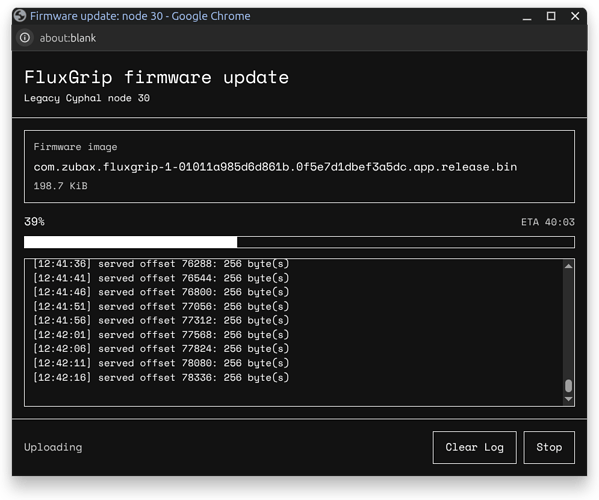Screen dimensions: 599x500
Task: Click the ETA 40:03 label
Action: pos(548,222)
